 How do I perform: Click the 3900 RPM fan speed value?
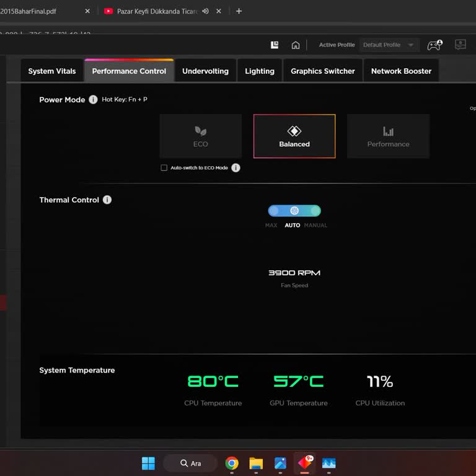[x=294, y=273]
